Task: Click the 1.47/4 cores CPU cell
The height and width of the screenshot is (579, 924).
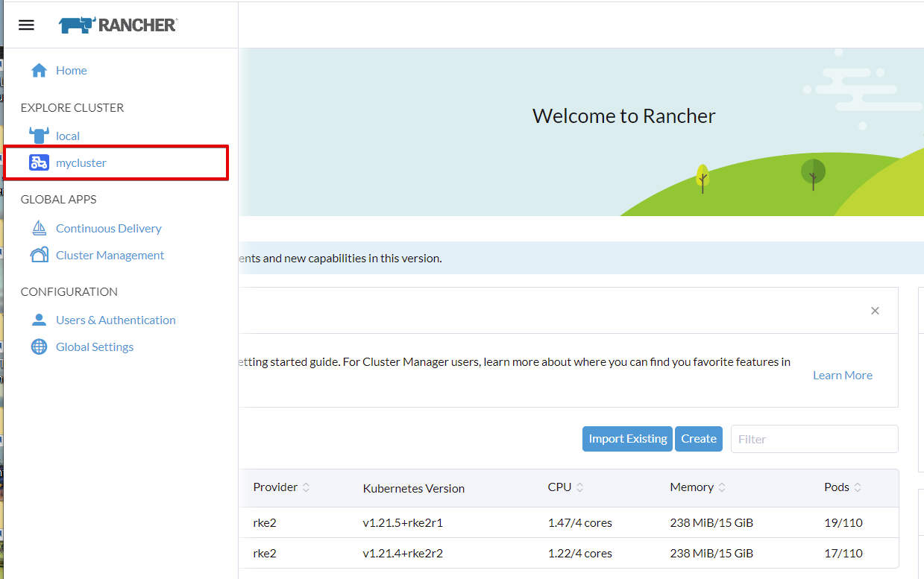Action: pos(579,522)
